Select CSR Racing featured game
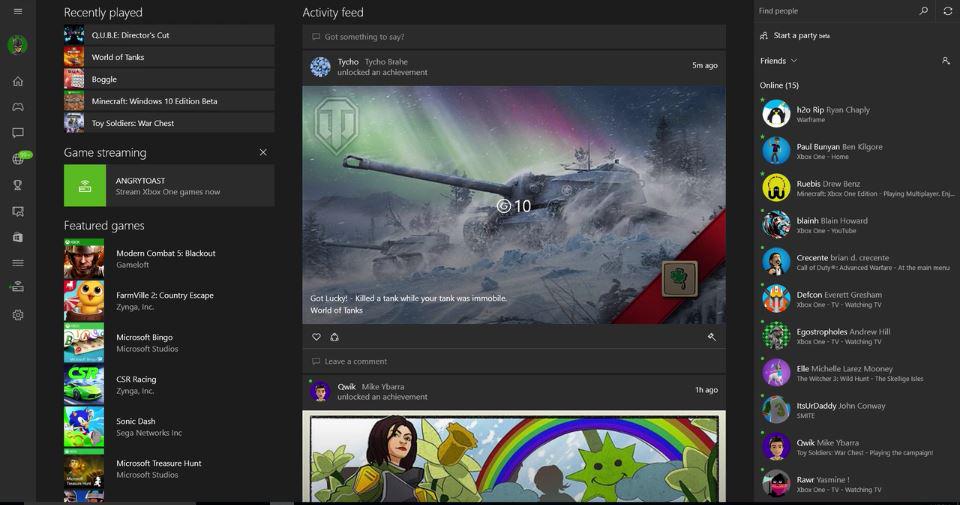Screen dimensions: 961x505 point(169,385)
